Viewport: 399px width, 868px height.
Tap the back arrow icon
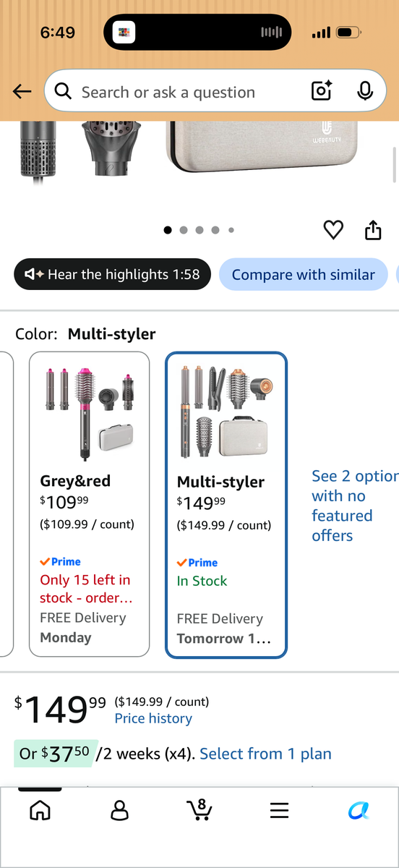click(x=22, y=91)
